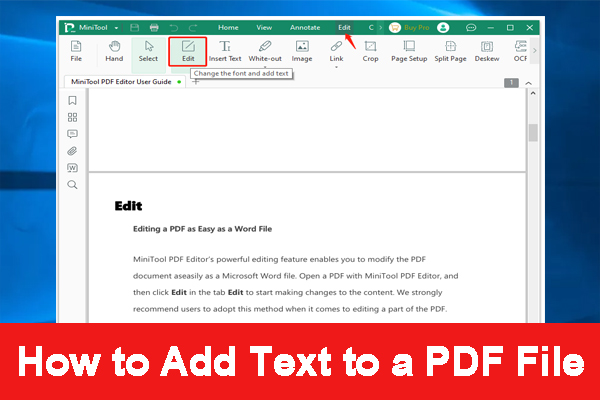Open the attachments paperclip panel
The height and width of the screenshot is (400, 600).
72,151
